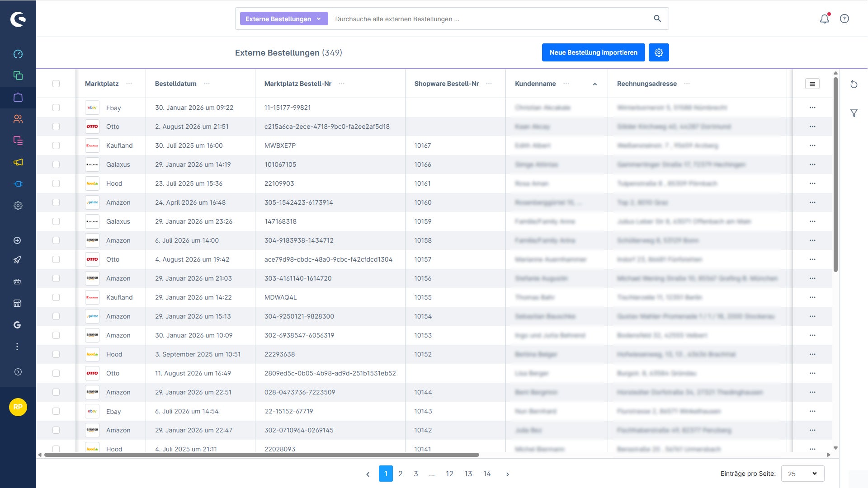Open the Content icon in sidebar
868x488 pixels.
18,141
